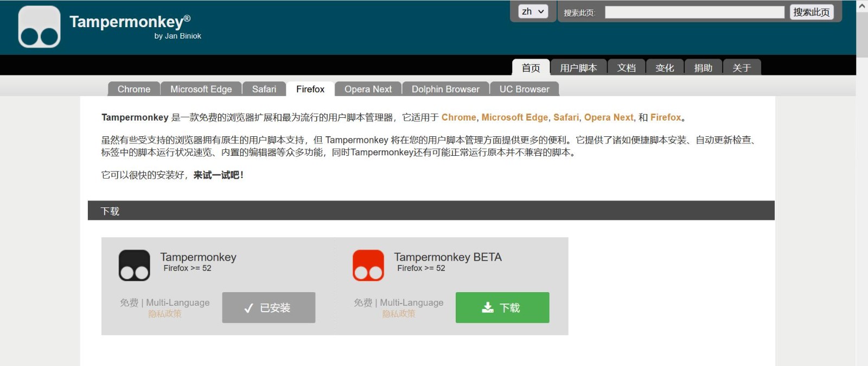Click the 搜索此页 search button
The height and width of the screenshot is (366, 868).
[811, 12]
